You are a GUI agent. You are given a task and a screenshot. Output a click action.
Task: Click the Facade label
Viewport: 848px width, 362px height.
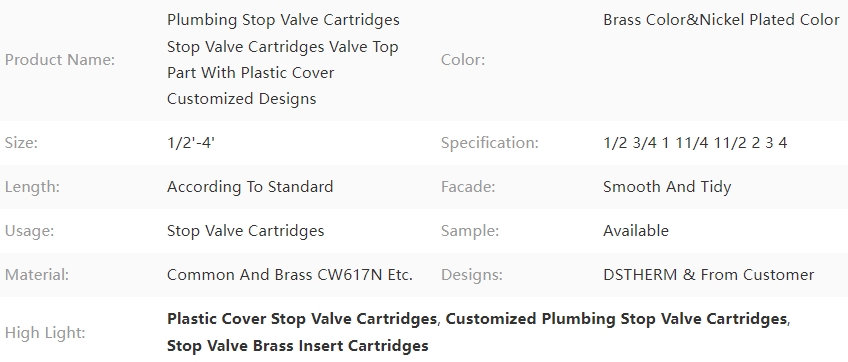468,187
